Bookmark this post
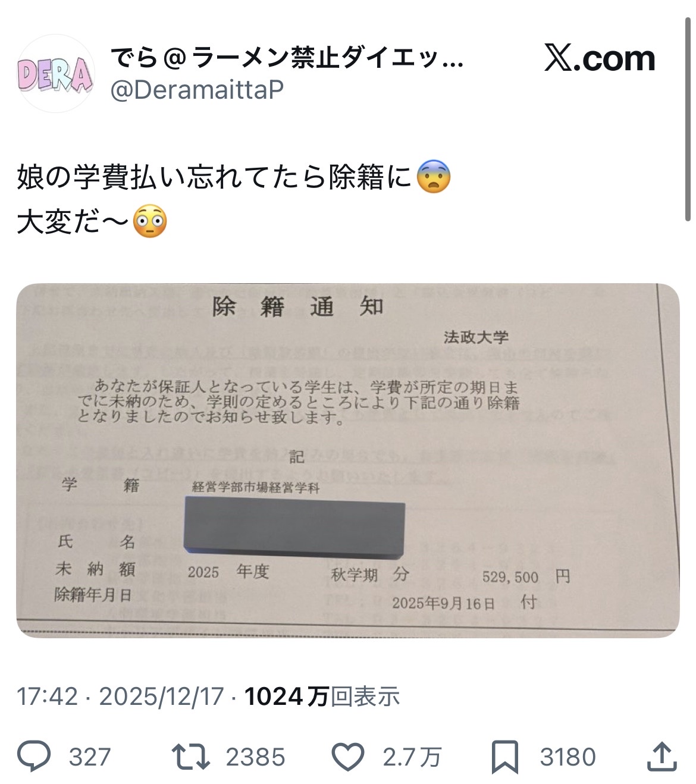Screen dimensions: 696x784 505,757
